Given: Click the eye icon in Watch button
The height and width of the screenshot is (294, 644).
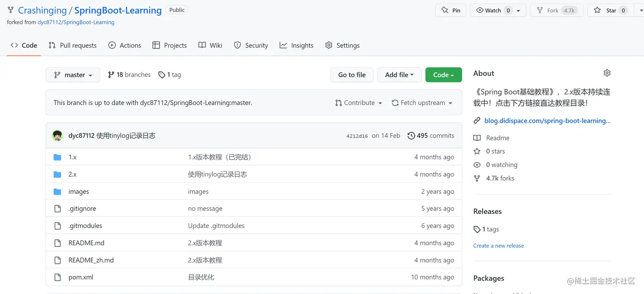Looking at the screenshot, I should coord(480,10).
